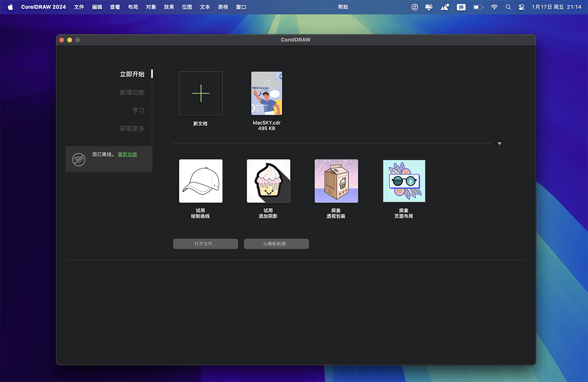This screenshot has width=588, height=382.
Task: Open Spotlight search in the menu bar
Action: coord(508,7)
